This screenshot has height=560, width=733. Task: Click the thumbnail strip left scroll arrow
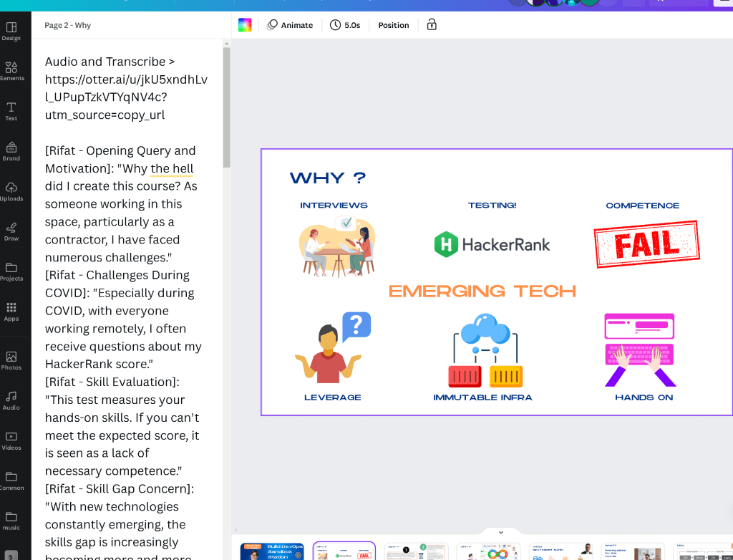point(236,530)
